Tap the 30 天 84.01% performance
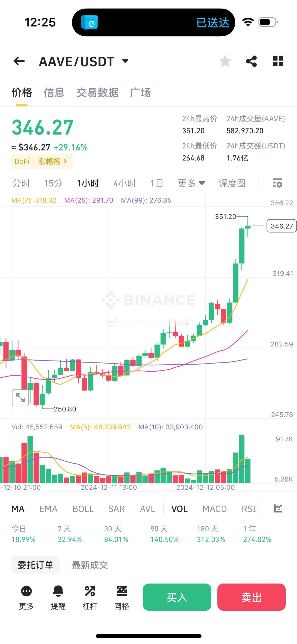The width and height of the screenshot is (297, 644). click(116, 534)
